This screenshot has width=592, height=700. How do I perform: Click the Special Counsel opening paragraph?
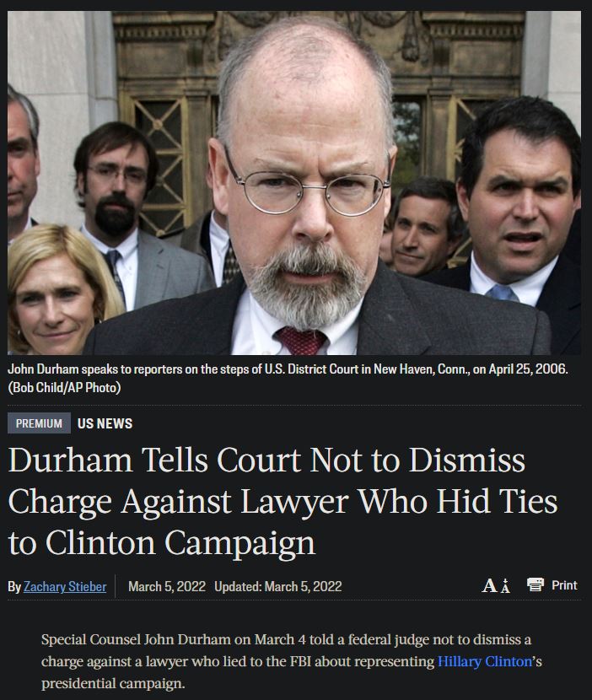coord(292,661)
